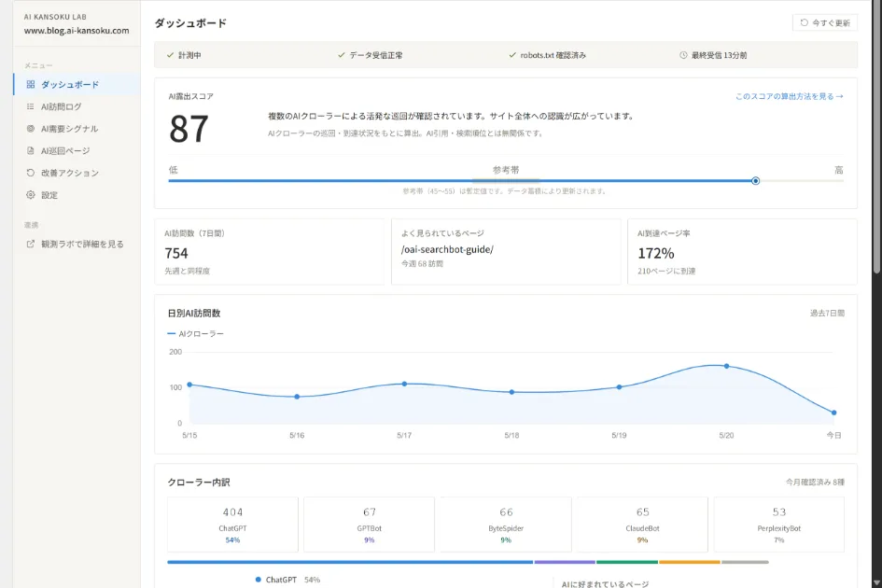Click the external link icon beside 観測ラボで詳細を見る
The image size is (882, 588).
pos(31,244)
